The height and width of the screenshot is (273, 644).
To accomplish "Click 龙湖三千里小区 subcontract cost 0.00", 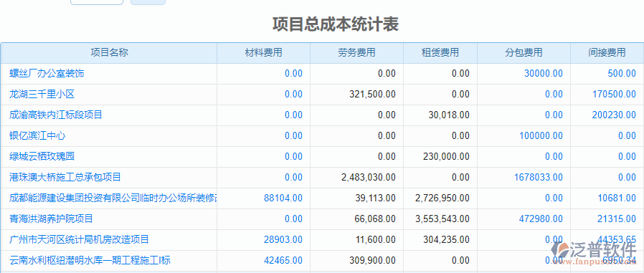I will click(554, 95).
